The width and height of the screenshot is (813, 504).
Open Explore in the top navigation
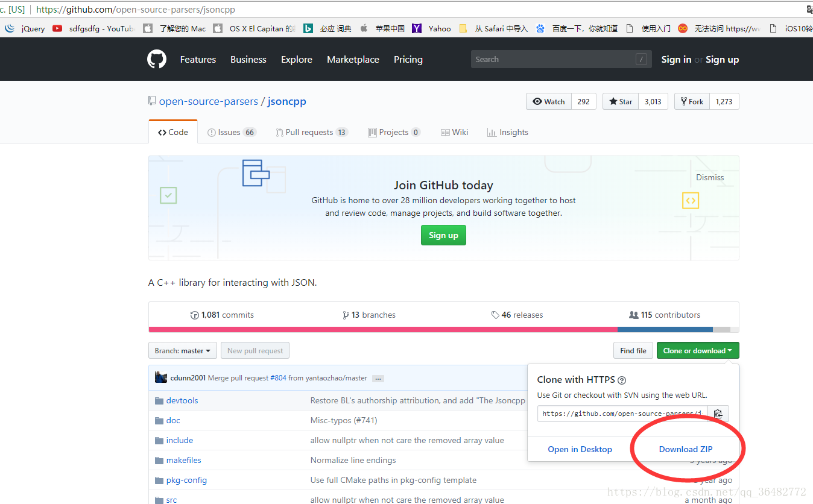pos(297,59)
